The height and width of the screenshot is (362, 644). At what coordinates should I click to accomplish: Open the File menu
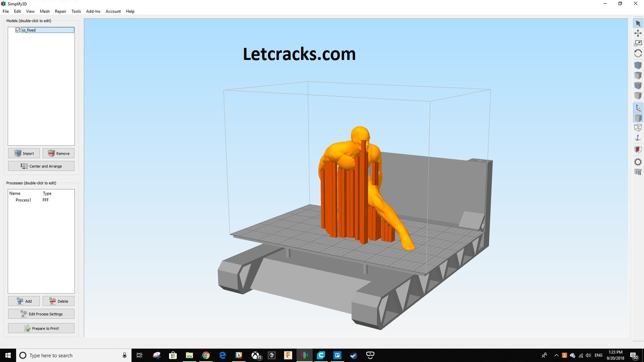(x=6, y=11)
